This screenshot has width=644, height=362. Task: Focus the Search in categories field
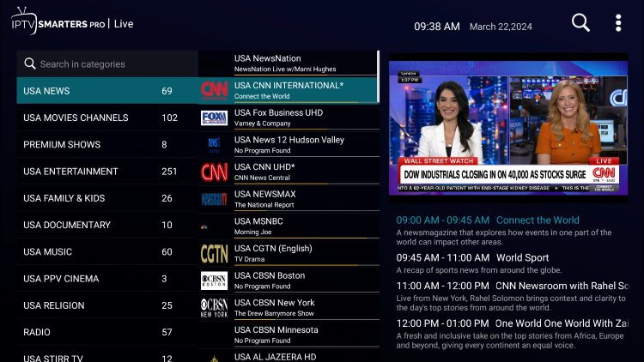click(107, 63)
